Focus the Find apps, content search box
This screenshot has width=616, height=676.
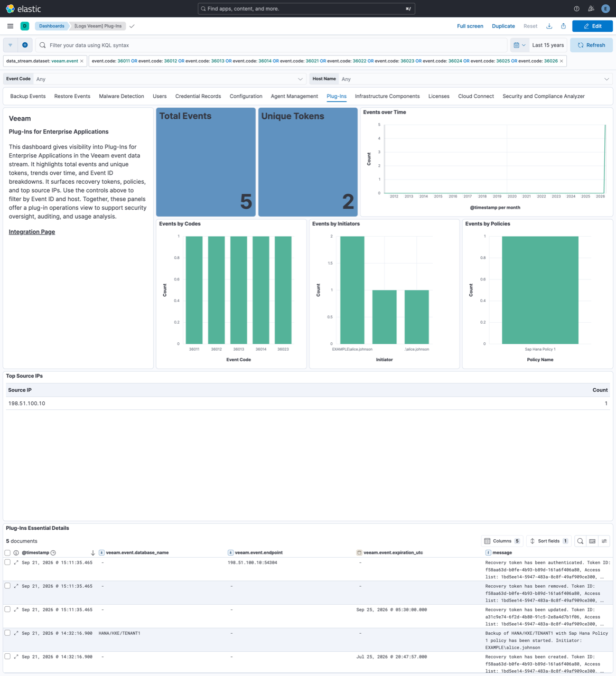306,8
